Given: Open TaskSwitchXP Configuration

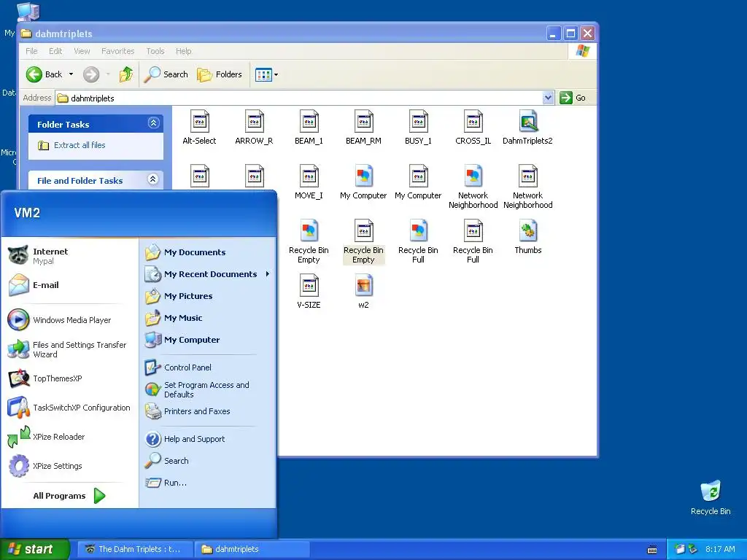Looking at the screenshot, I should click(70, 408).
